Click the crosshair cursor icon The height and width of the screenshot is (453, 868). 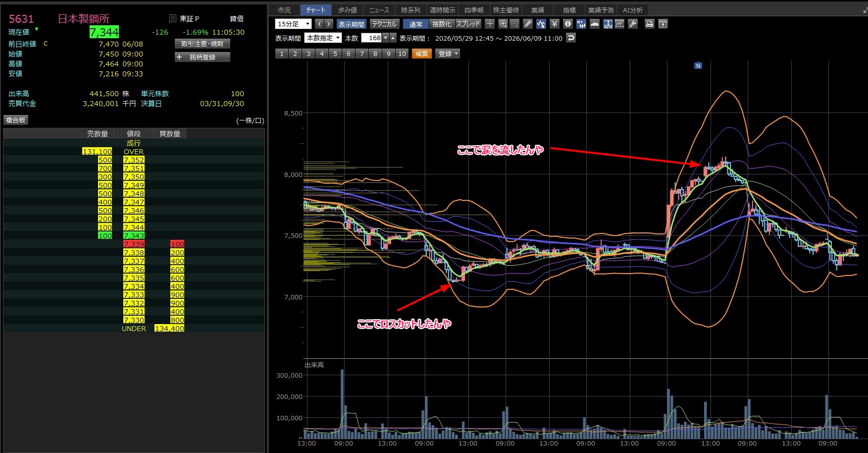click(490, 24)
